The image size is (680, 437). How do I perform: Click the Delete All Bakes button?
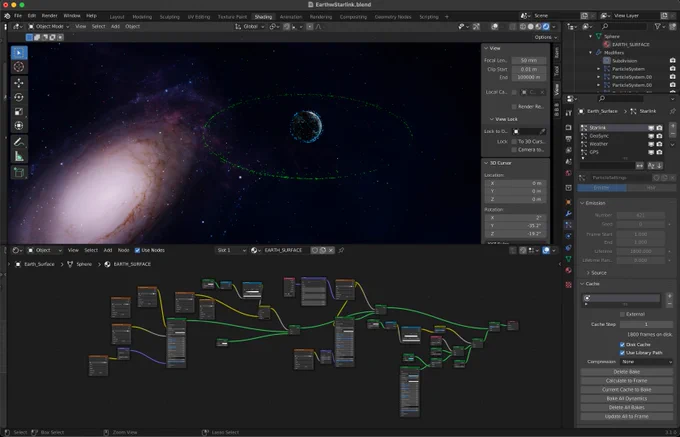(627, 408)
